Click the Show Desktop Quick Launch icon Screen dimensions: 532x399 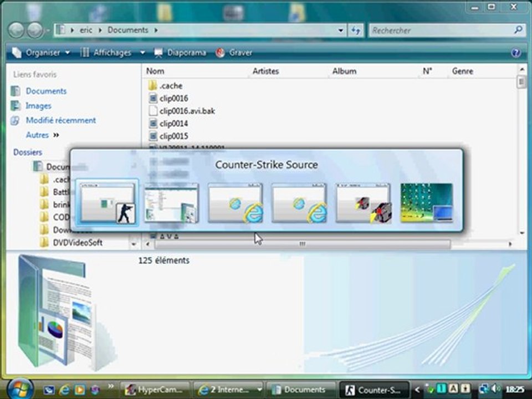[49, 390]
